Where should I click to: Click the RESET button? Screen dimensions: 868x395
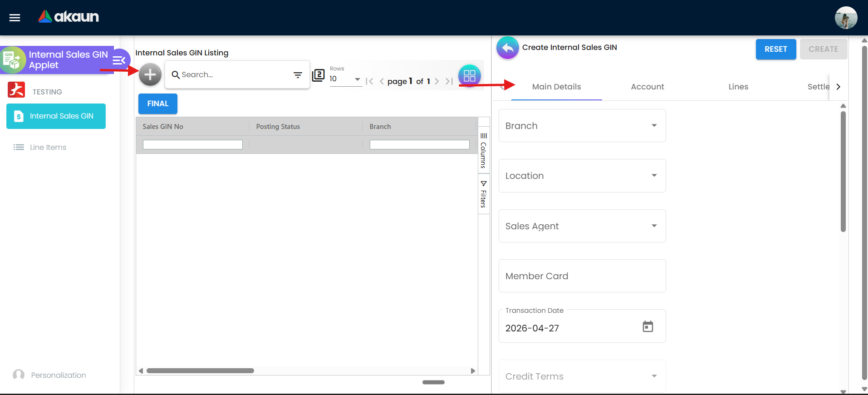click(776, 49)
